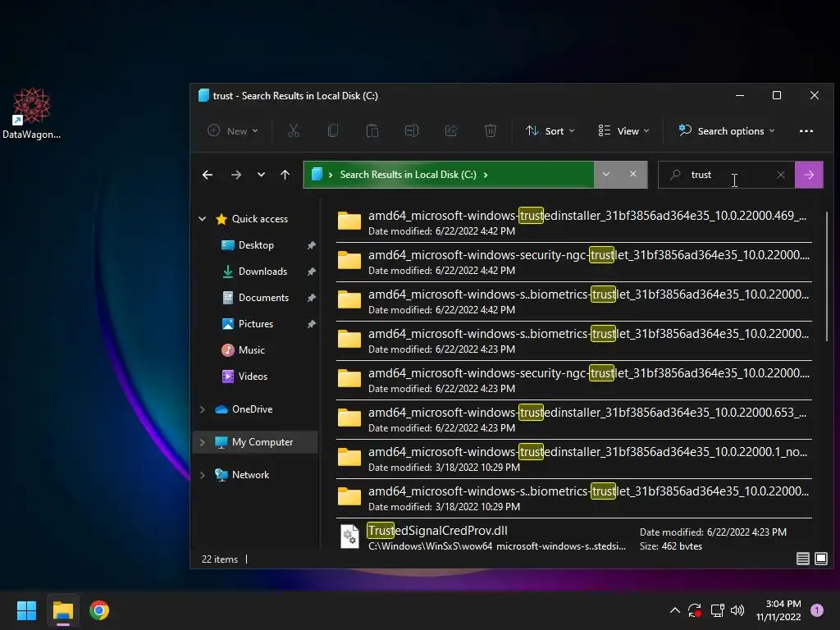Screen dimensions: 840x630
Task: Select security-ngc-trustlet folder modified 4:23 PM
Action: (573, 381)
